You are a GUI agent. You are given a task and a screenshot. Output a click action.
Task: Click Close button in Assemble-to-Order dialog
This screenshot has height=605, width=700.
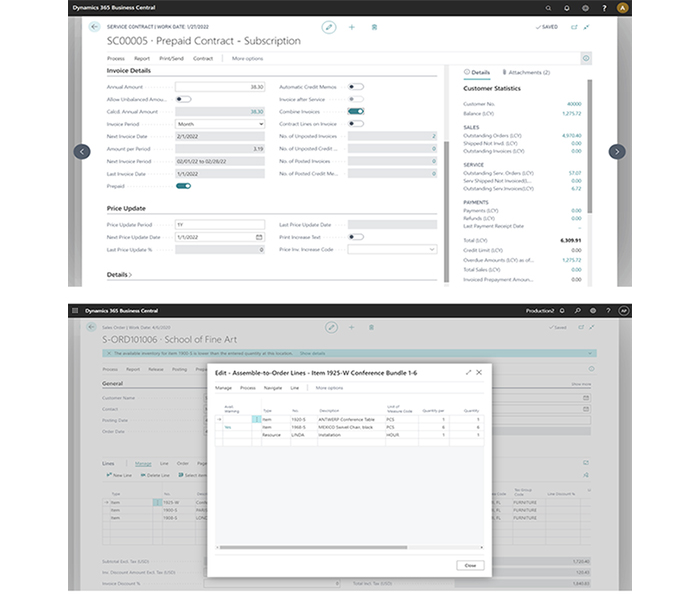click(x=470, y=565)
